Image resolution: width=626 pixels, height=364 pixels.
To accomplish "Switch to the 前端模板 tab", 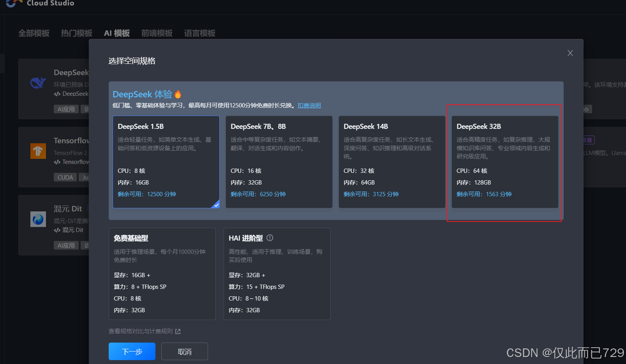I will click(x=157, y=33).
